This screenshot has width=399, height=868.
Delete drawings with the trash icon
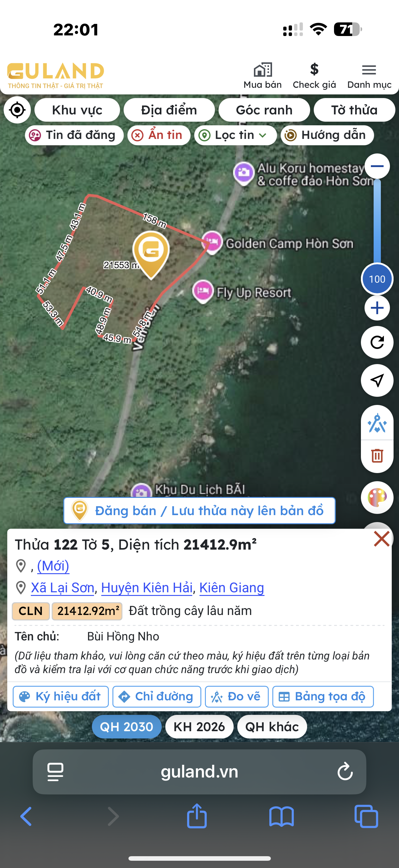click(377, 455)
